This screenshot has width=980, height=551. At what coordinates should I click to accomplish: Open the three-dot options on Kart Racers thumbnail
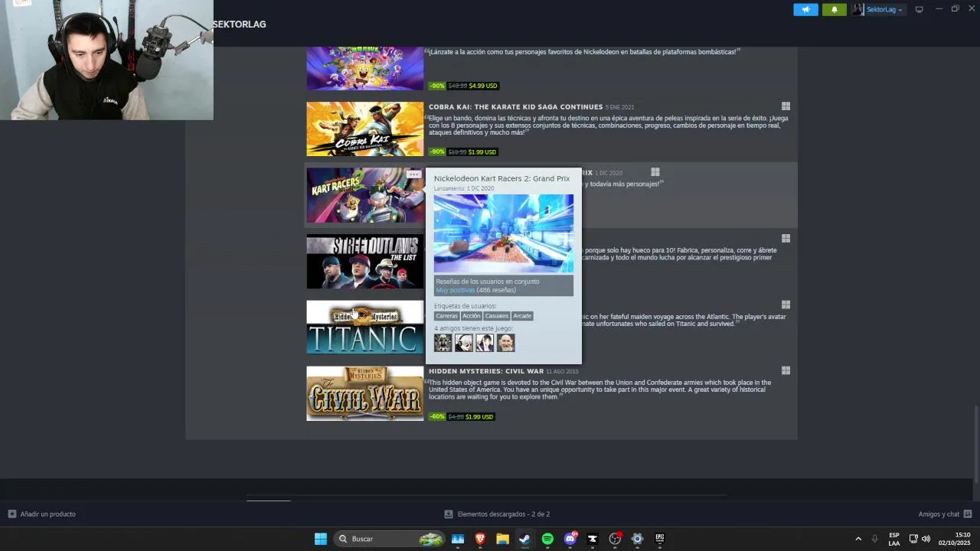tap(413, 174)
